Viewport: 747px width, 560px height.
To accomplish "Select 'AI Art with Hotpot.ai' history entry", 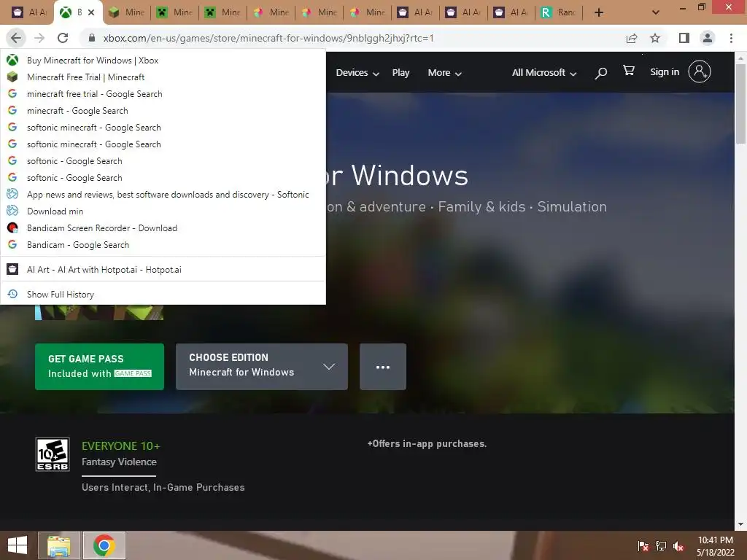I will 163,270.
